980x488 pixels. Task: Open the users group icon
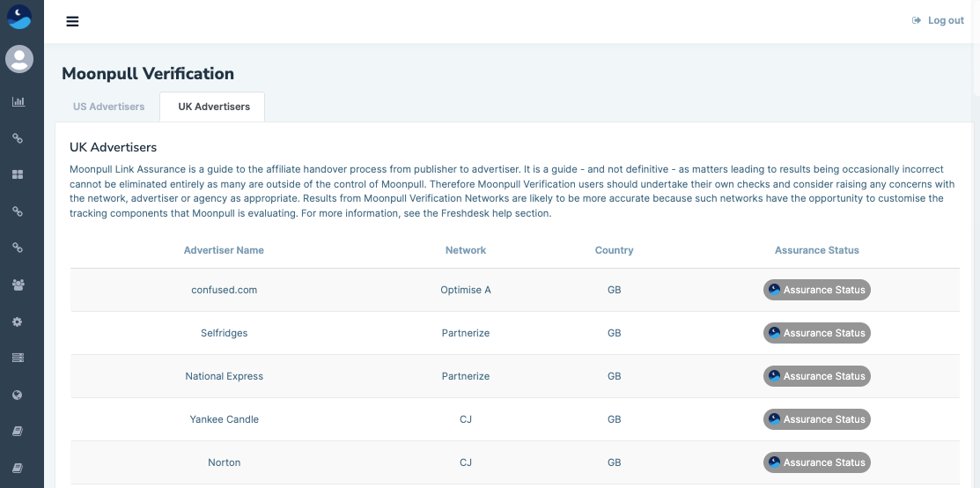pos(18,285)
